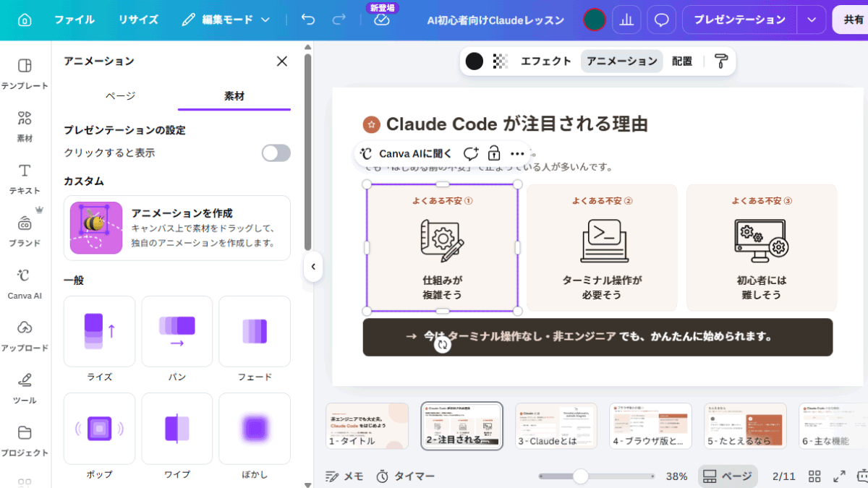The image size is (868, 488).
Task: Select slide thumbnail 5-たとえるなら
Action: click(746, 426)
